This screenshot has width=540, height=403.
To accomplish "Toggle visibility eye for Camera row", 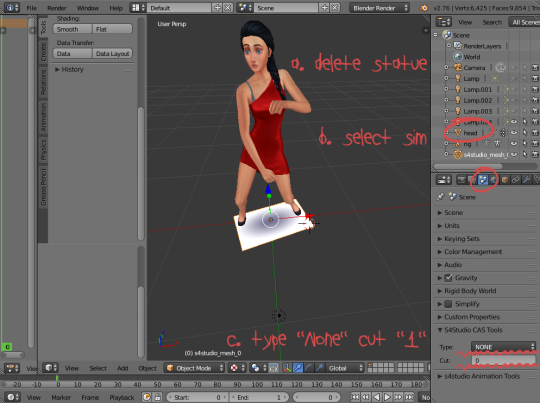I will (513, 68).
